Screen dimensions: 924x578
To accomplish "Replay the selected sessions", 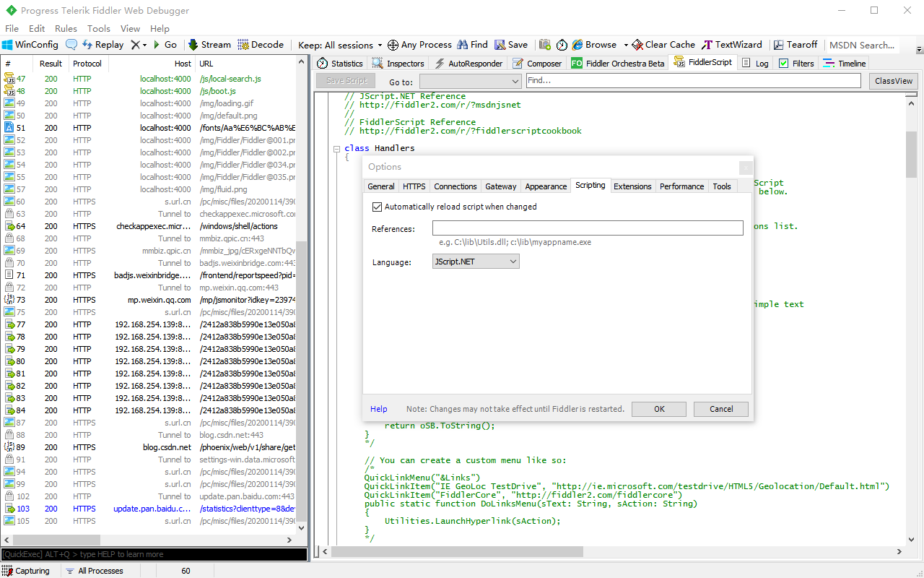I will [x=103, y=45].
